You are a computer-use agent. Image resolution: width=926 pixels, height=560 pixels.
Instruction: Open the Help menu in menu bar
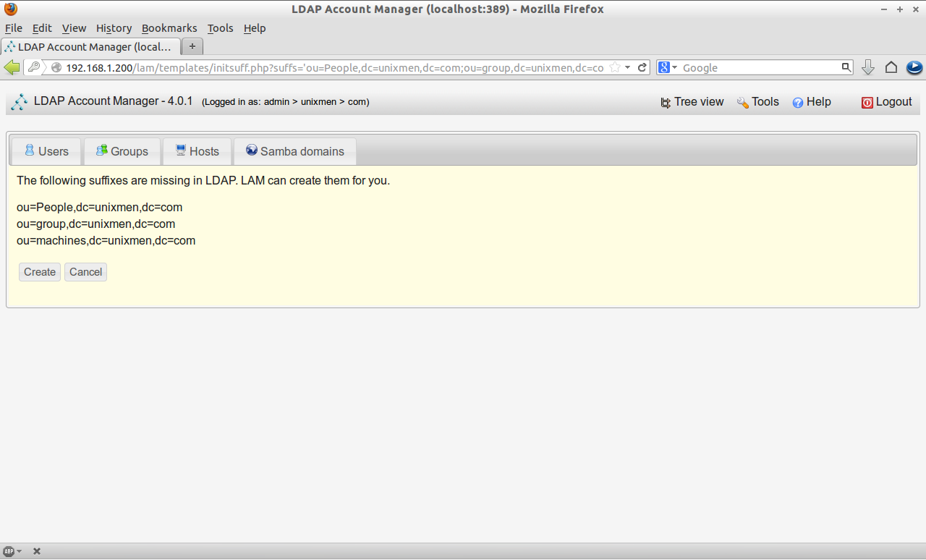coord(255,28)
